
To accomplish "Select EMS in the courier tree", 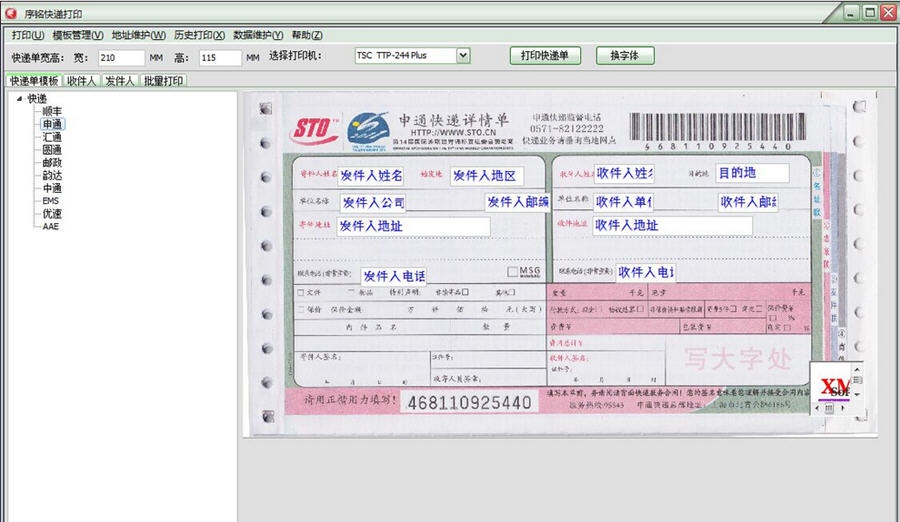I will click(x=51, y=201).
